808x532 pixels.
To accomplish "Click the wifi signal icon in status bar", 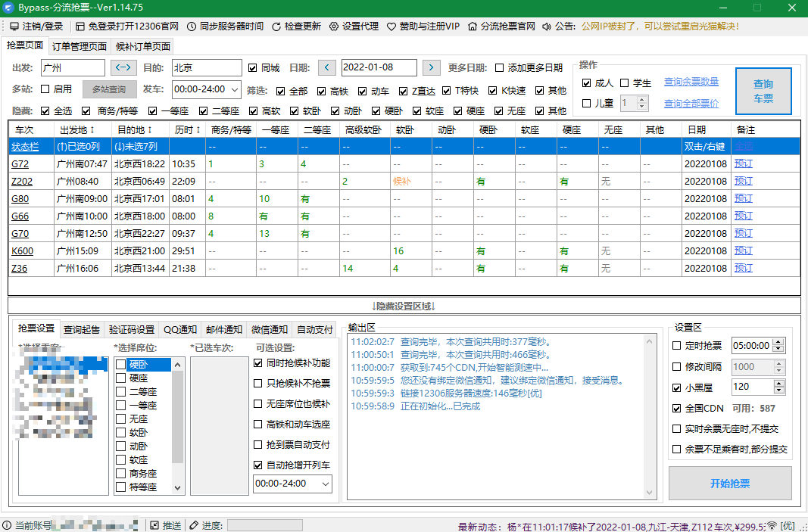I will [x=772, y=525].
